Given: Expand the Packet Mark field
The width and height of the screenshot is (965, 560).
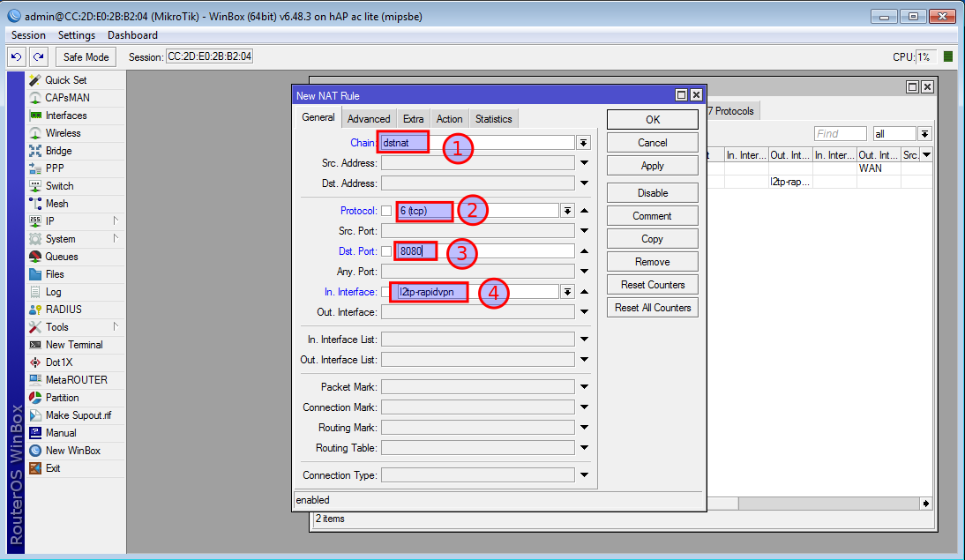Looking at the screenshot, I should 584,387.
